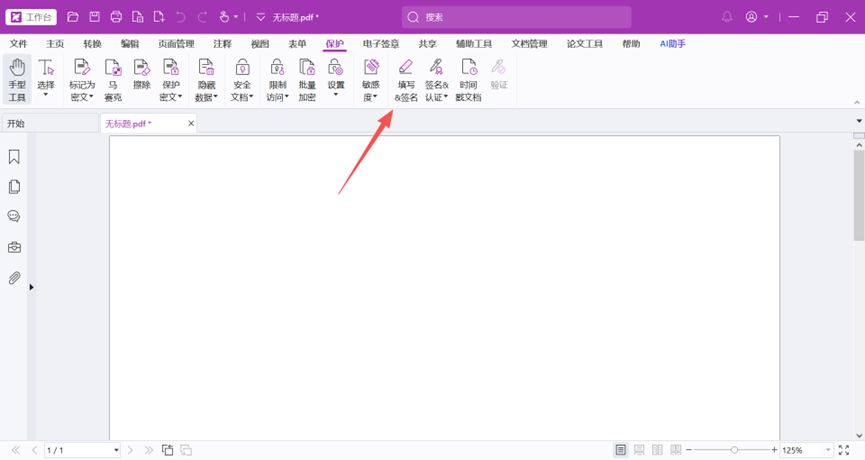This screenshot has height=460, width=865.
Task: Switch to the Edit (编辑) ribbon tab
Action: pos(130,44)
